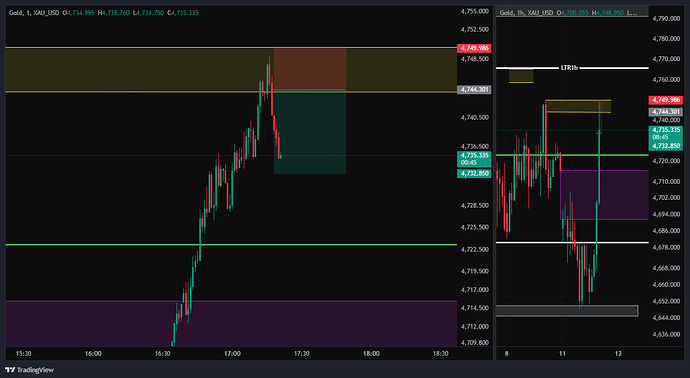Click the H4,748.950 value on 1h chart
690x378 pixels.
(608, 13)
